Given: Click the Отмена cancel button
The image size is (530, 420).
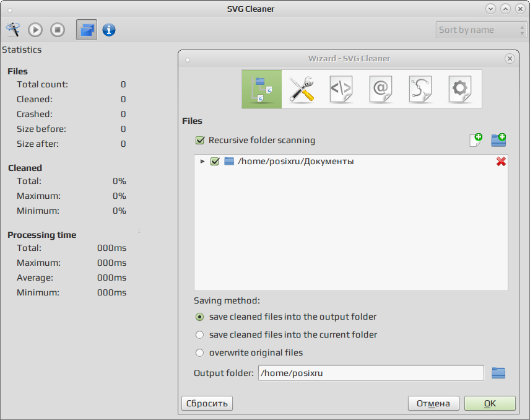Looking at the screenshot, I should (x=433, y=403).
